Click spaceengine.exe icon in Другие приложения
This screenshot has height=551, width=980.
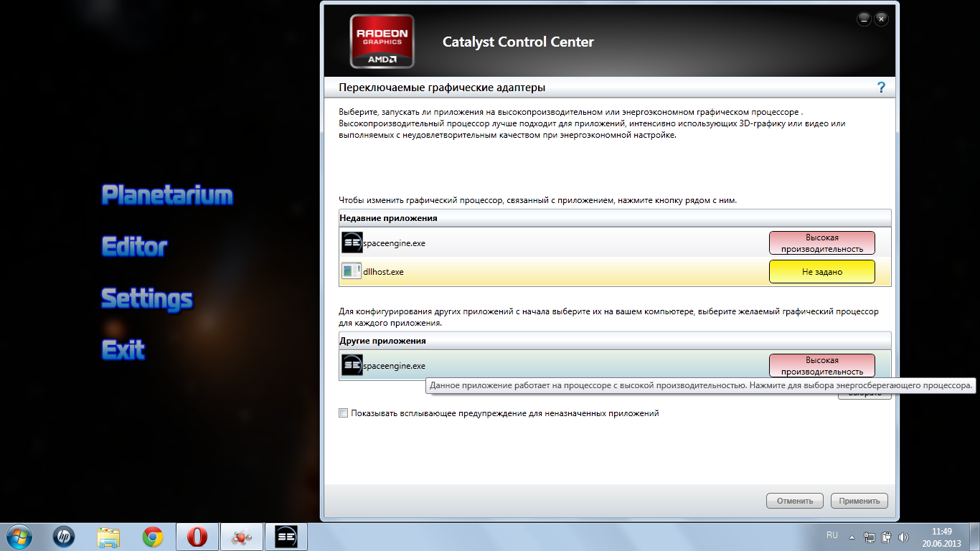pyautogui.click(x=352, y=365)
